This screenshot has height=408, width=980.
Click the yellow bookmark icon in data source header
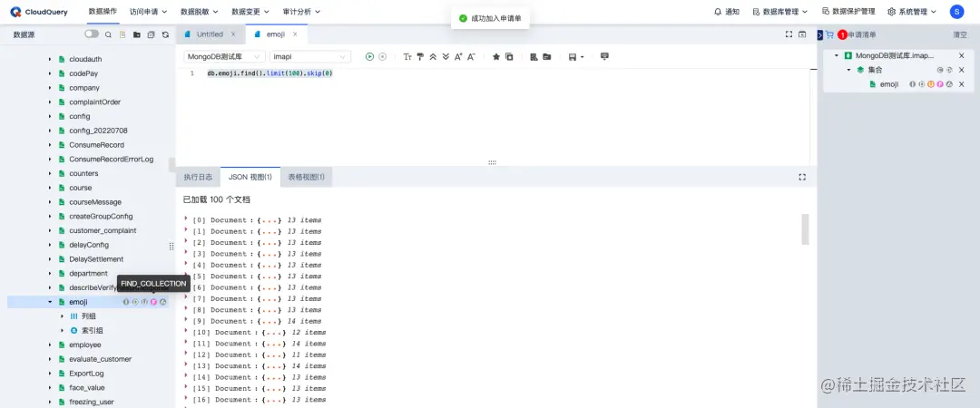[122, 35]
